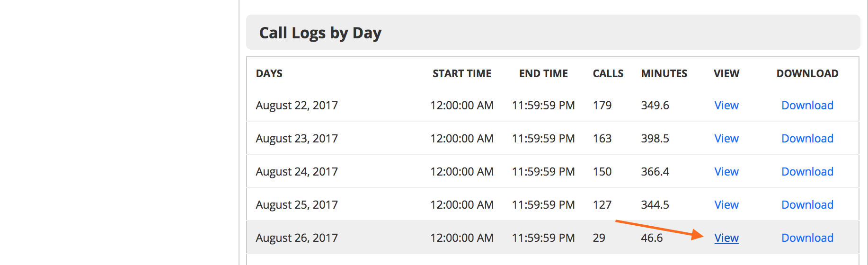View call log for August 22, 2017

(726, 106)
